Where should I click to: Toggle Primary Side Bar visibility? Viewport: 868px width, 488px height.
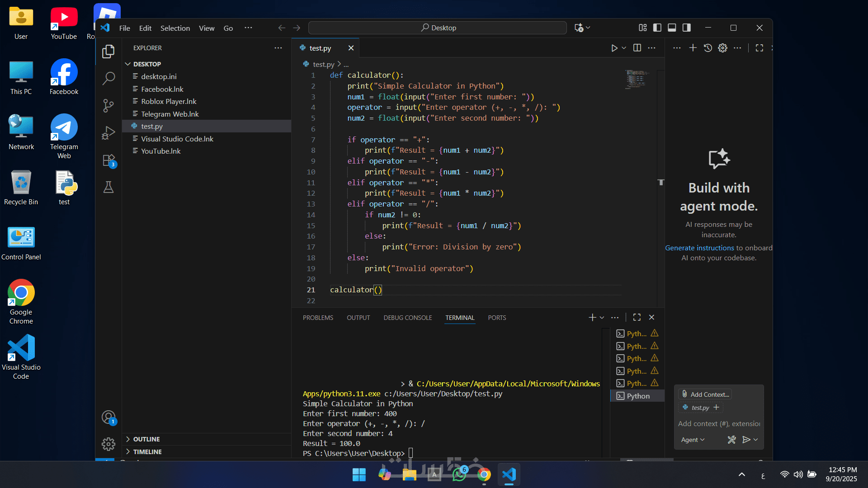point(657,28)
